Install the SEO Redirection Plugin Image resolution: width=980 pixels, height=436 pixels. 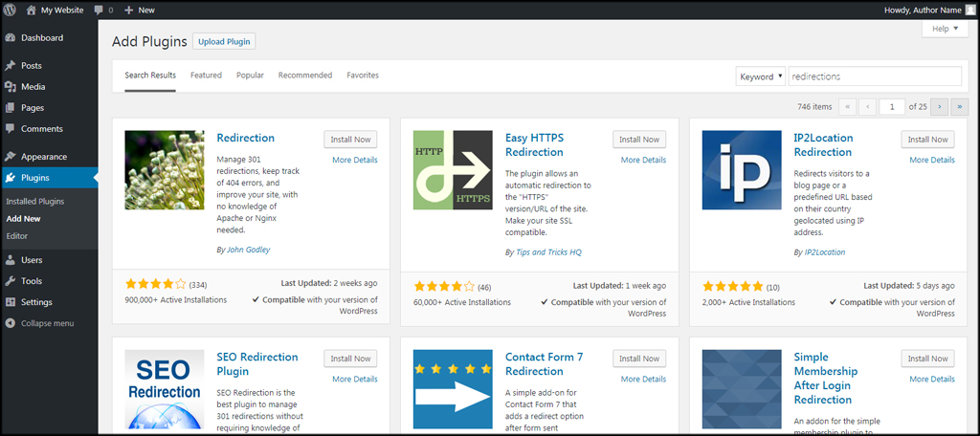pyautogui.click(x=350, y=359)
